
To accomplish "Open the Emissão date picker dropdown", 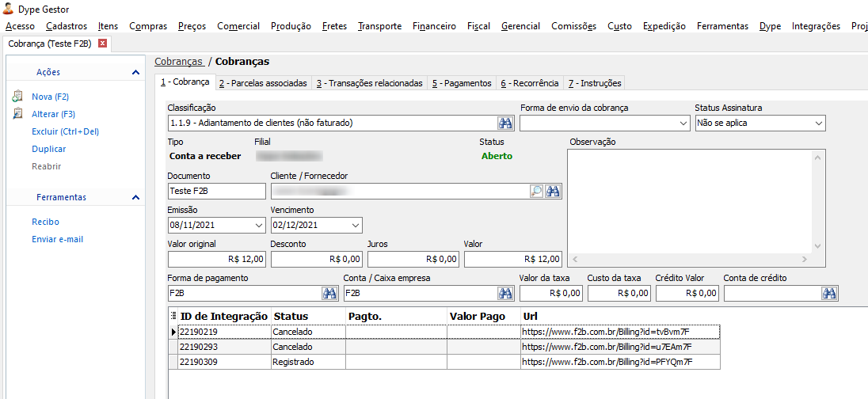I will pyautogui.click(x=258, y=226).
